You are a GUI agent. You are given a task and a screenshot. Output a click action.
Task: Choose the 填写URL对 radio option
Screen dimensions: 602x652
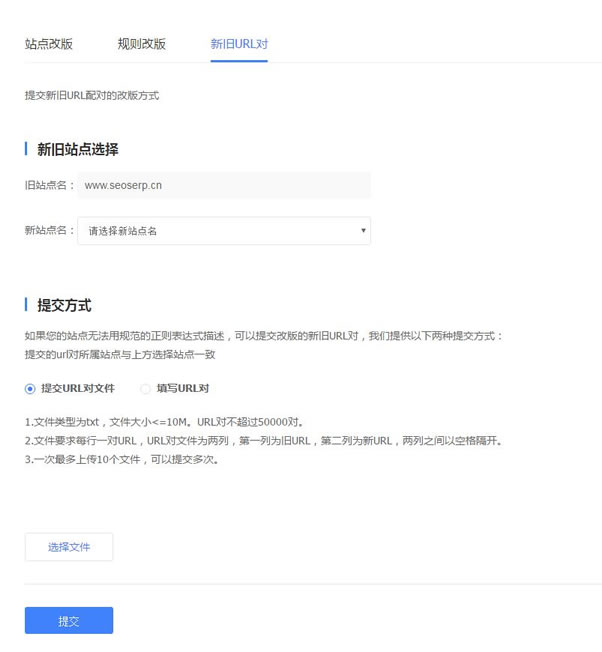(x=145, y=389)
